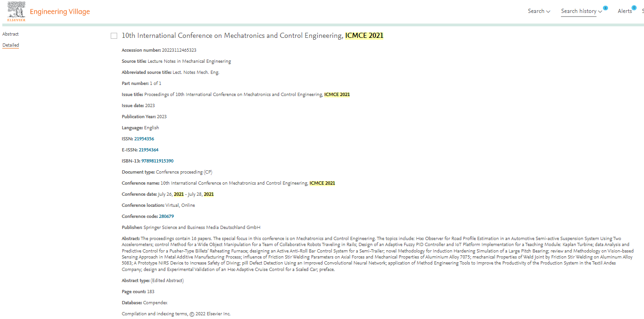This screenshot has height=319, width=644.
Task: Switch to the Abstract view tab
Action: click(x=11, y=34)
